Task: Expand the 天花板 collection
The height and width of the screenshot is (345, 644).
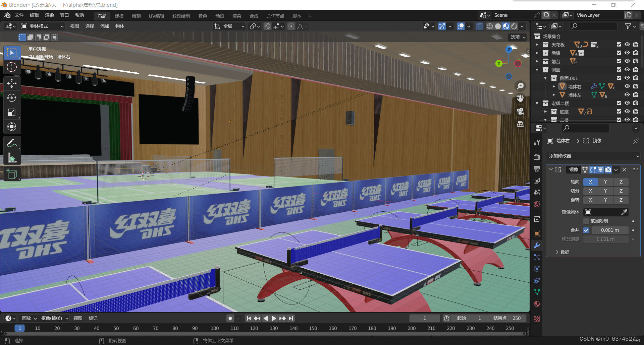Action: pos(537,45)
